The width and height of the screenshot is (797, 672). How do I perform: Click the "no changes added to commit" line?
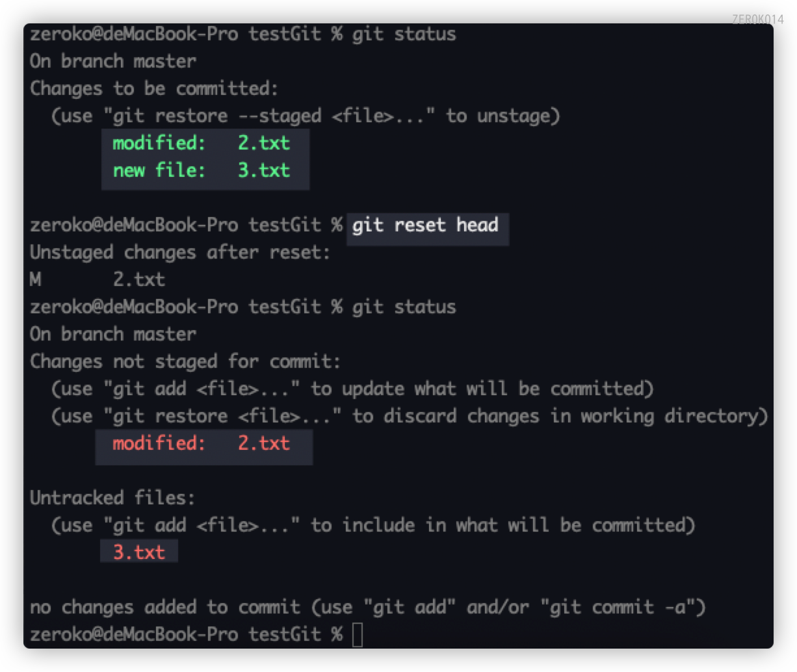tap(367, 607)
